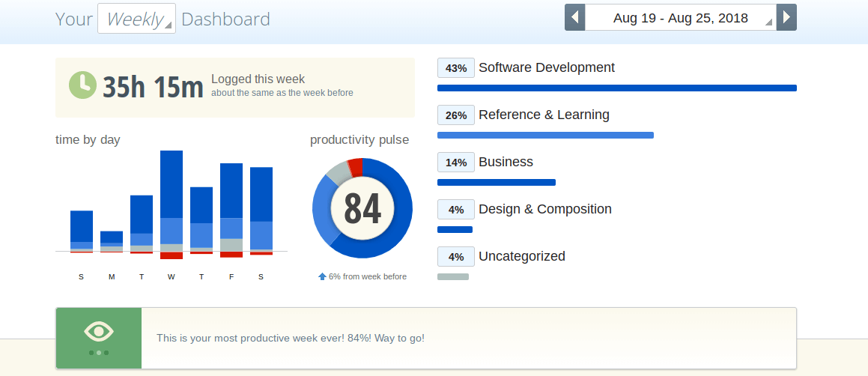Image resolution: width=868 pixels, height=376 pixels.
Task: Click the blue up-arrow pulse change icon
Action: [322, 276]
